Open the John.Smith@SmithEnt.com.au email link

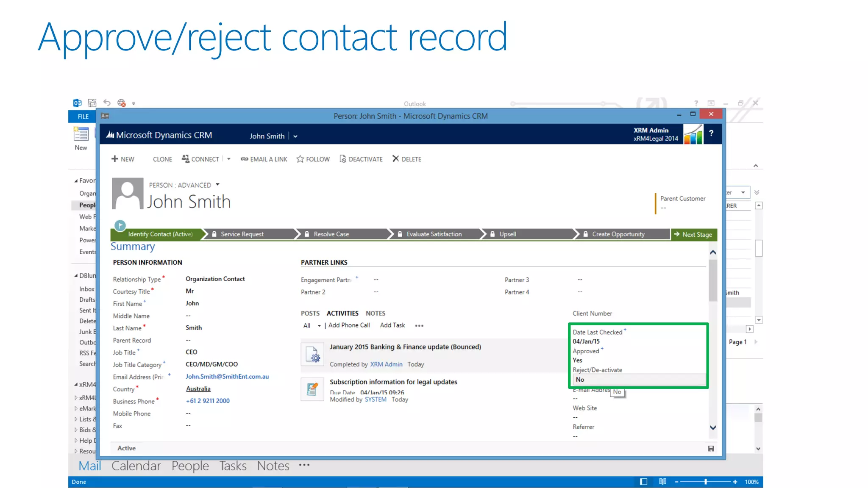[227, 377]
